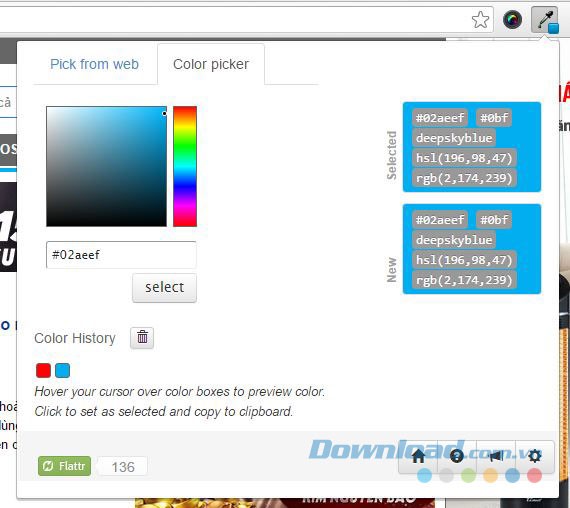The width and height of the screenshot is (570, 508).
Task: Clear color history with trash icon
Action: coord(142,338)
